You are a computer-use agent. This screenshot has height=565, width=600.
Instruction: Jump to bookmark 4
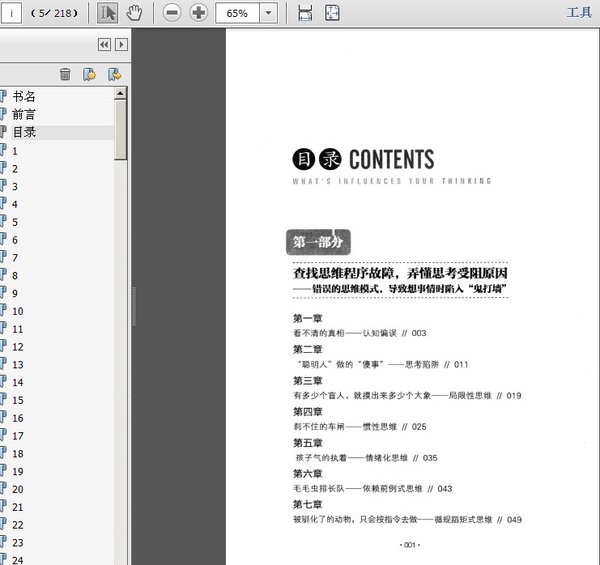click(15, 204)
